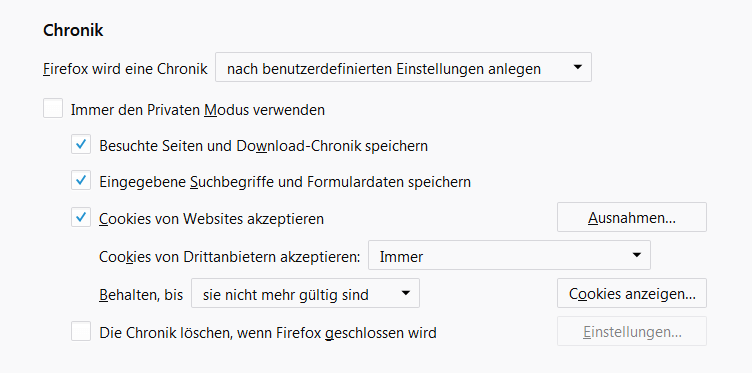752x373 pixels.
Task: Click the 'Die Chronik löschen, wenn Firefox geschlossen wird' label text
Action: pos(268,333)
